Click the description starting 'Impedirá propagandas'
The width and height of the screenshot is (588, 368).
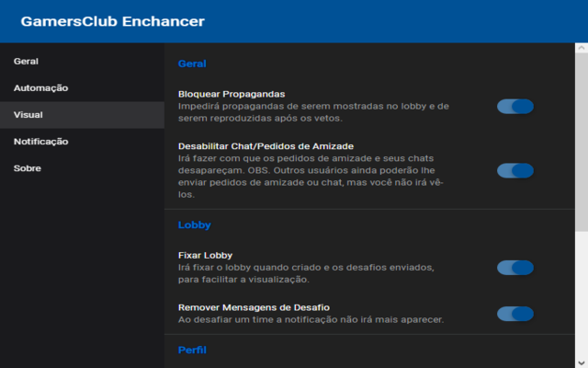click(x=313, y=112)
